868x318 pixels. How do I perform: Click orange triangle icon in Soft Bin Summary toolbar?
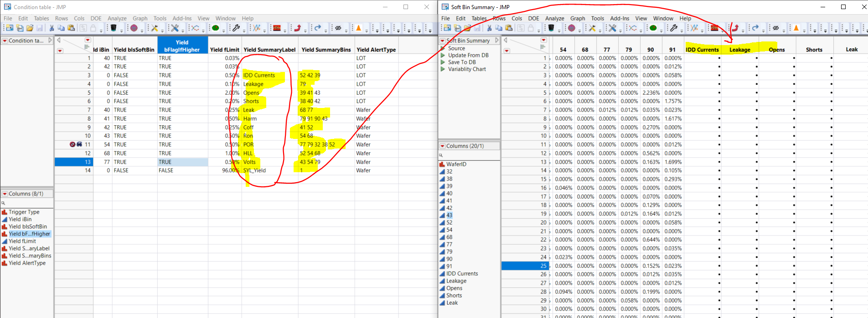tap(796, 28)
